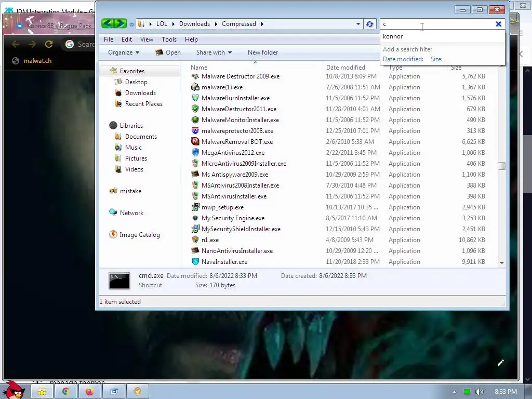Refresh the Compressed folder view
Image resolution: width=532 pixels, height=399 pixels.
pyautogui.click(x=370, y=24)
